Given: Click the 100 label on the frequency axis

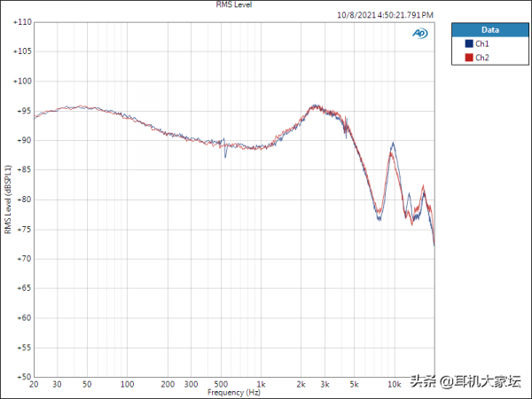Looking at the screenshot, I should pyautogui.click(x=127, y=385).
